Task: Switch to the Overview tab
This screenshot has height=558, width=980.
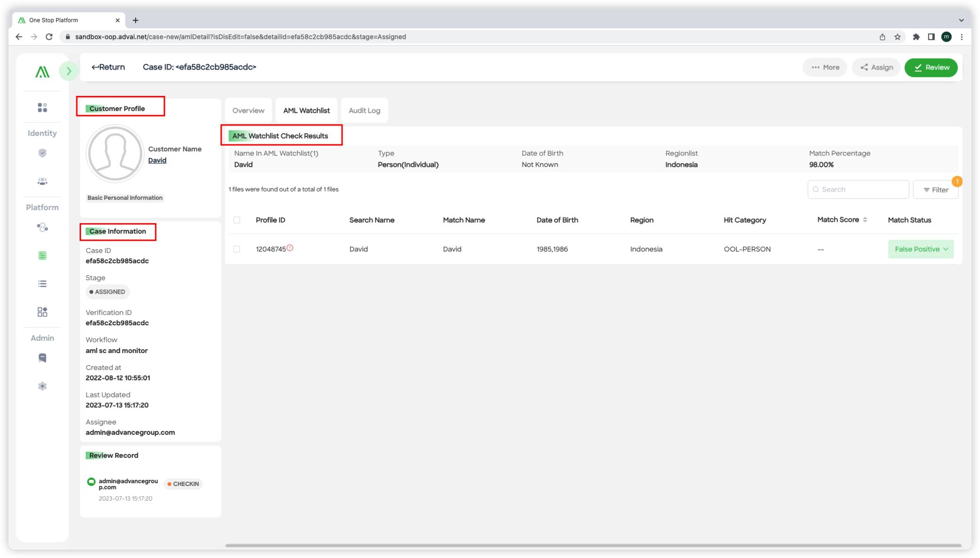Action: [248, 110]
